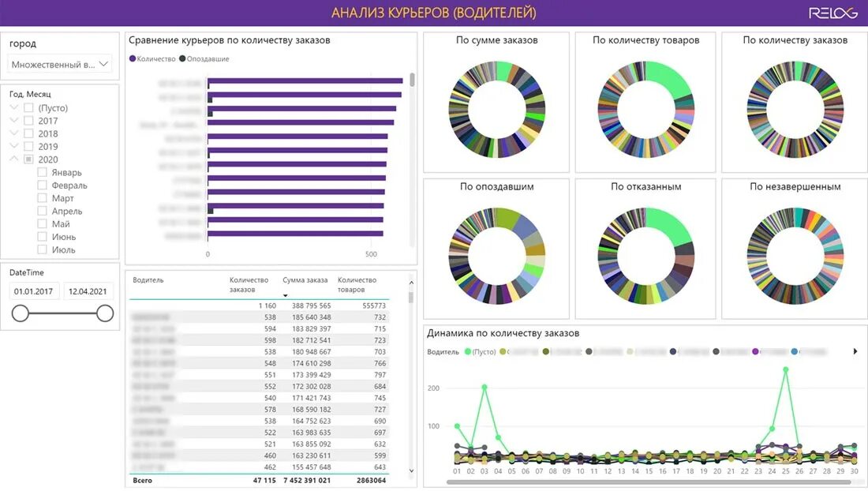Click the total goods value 2863064

(371, 481)
